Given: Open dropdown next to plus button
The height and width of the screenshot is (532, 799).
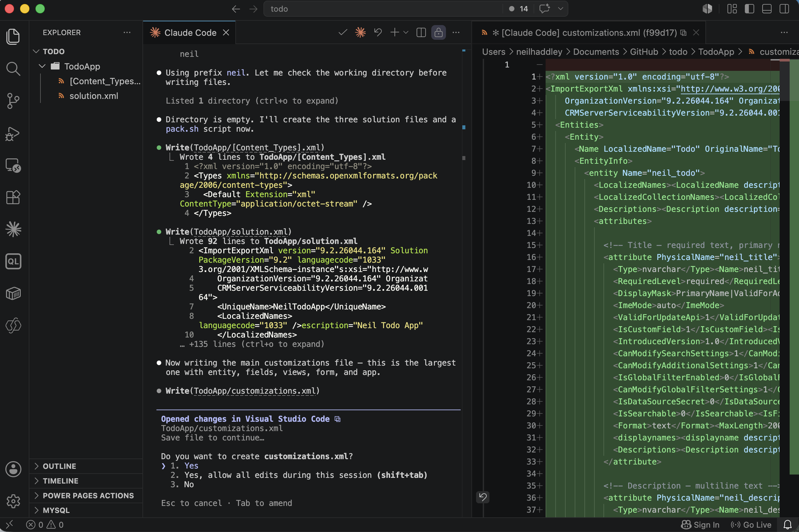Looking at the screenshot, I should point(406,32).
